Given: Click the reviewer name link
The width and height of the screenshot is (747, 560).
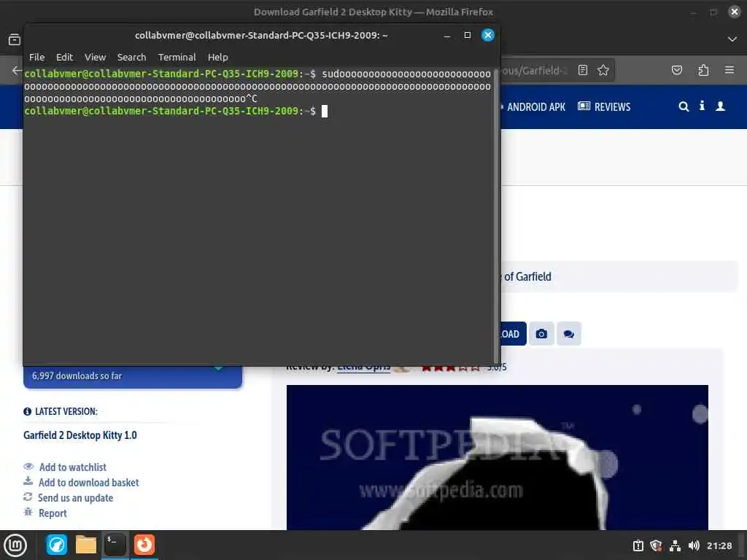Looking at the screenshot, I should [363, 367].
